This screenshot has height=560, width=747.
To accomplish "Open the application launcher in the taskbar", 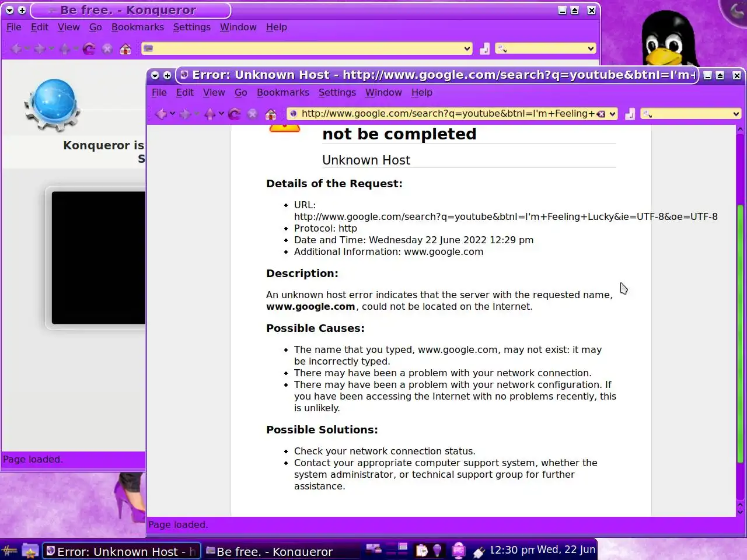I will click(x=9, y=550).
